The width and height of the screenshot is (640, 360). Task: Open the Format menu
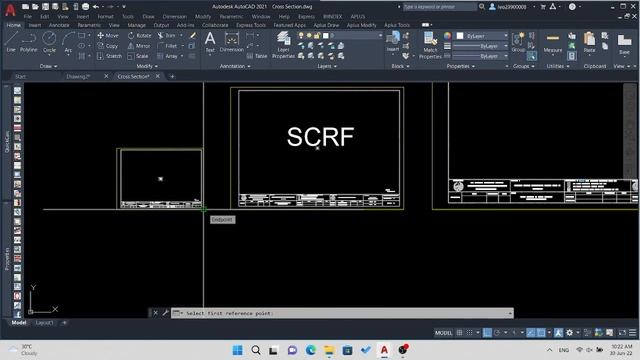(105, 17)
